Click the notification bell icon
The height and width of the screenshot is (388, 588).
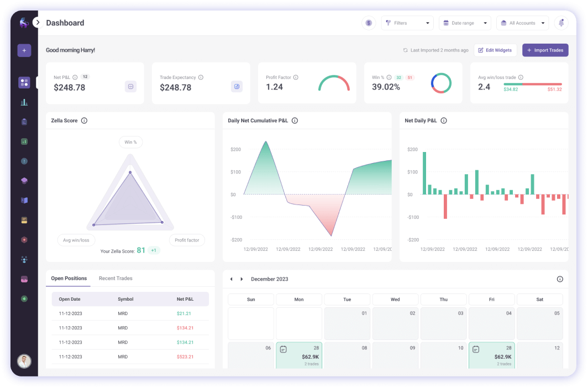561,23
